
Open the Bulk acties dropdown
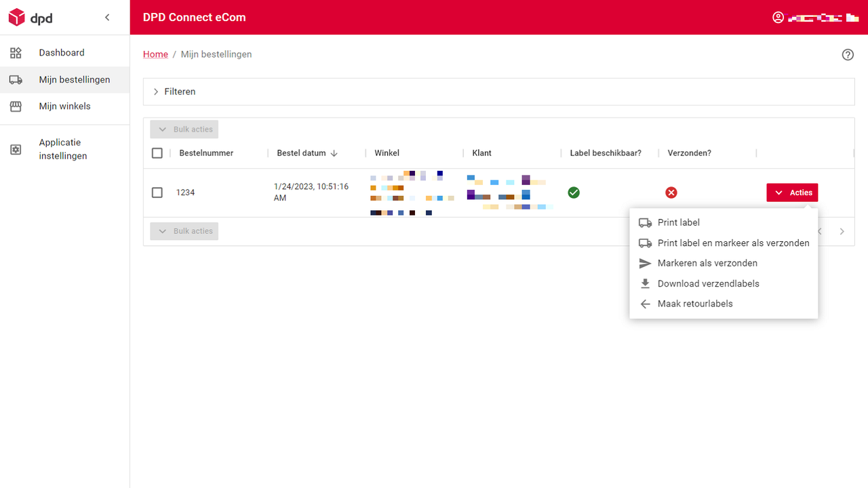[x=184, y=129]
